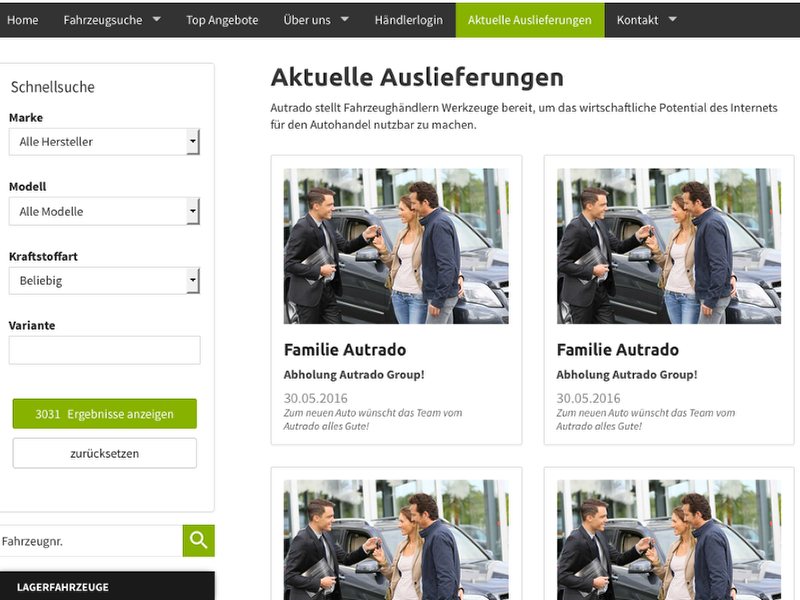The width and height of the screenshot is (800, 600).
Task: Open the Modell dropdown showing Alle Modelle
Action: coord(104,211)
